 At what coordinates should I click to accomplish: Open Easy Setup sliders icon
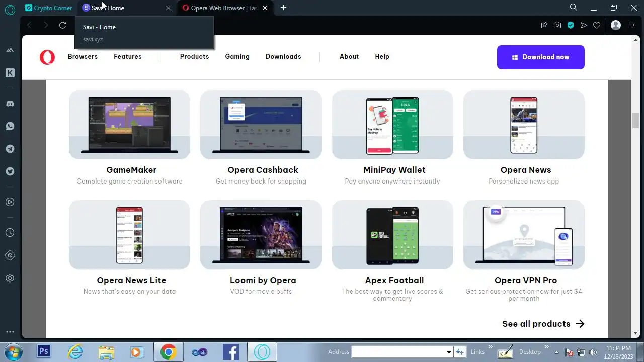coord(632,25)
